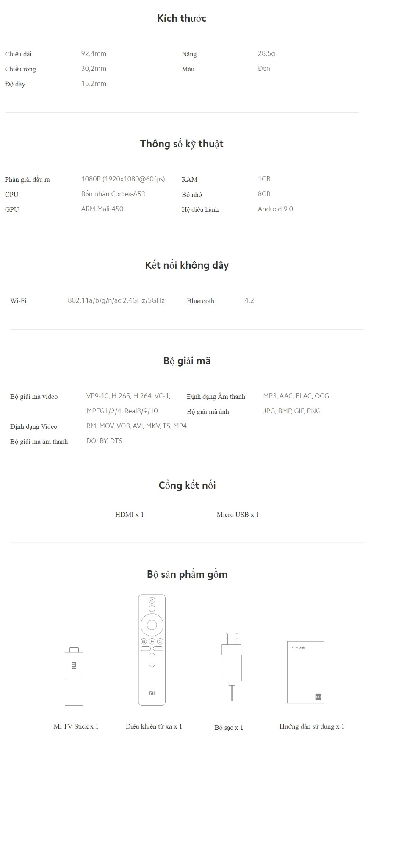Click the "Điều khiển từ xa x 1" caption
The height and width of the screenshot is (868, 418).
coord(154,726)
